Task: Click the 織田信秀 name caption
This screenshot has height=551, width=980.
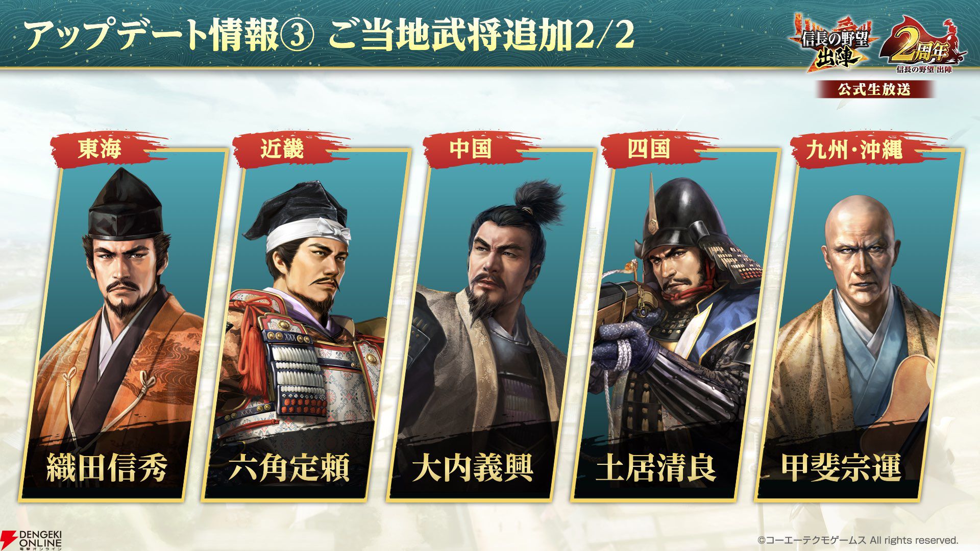Action: 107,468
